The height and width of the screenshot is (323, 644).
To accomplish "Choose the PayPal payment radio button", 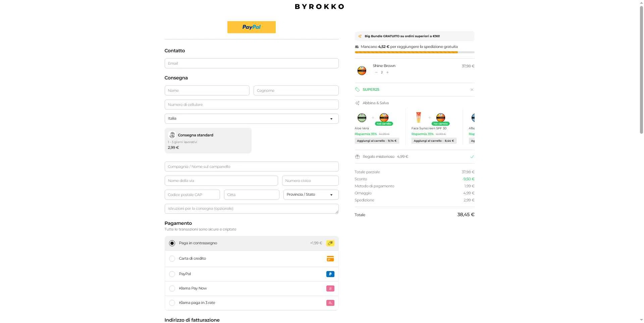I will tap(172, 274).
